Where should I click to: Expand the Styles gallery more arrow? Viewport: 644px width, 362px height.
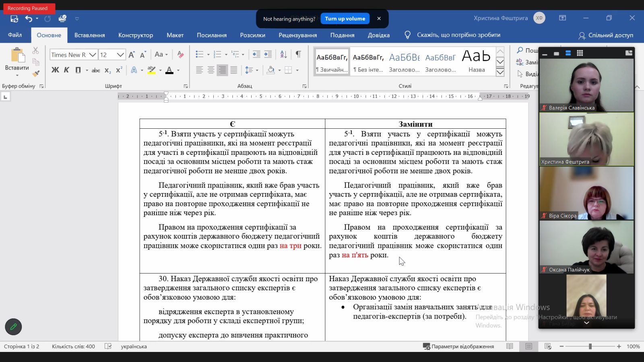click(500, 72)
